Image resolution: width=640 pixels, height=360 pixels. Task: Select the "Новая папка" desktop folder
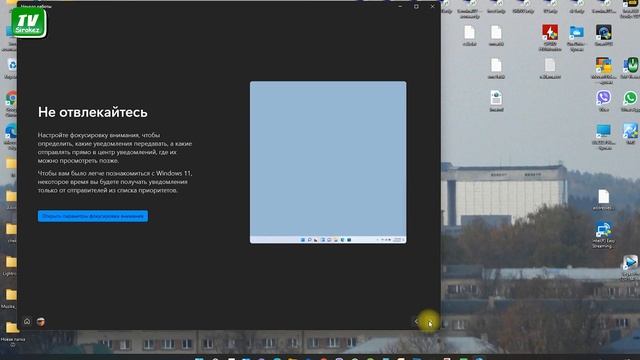pos(12,333)
